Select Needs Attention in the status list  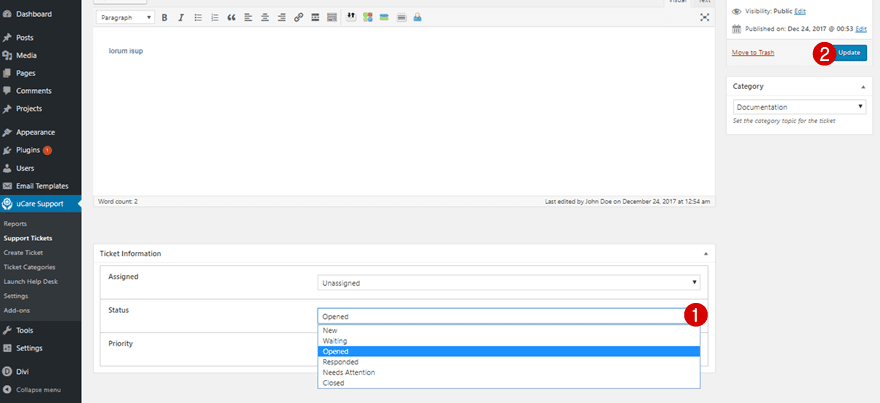[508, 372]
